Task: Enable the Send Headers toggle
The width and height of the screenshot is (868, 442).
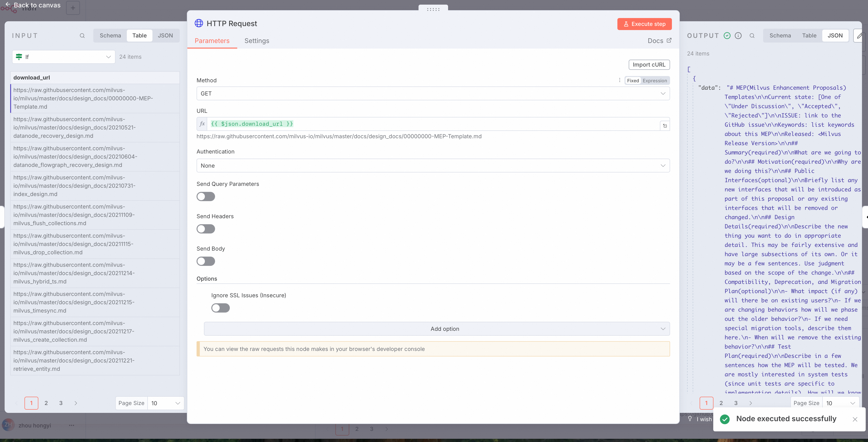Action: pyautogui.click(x=206, y=229)
